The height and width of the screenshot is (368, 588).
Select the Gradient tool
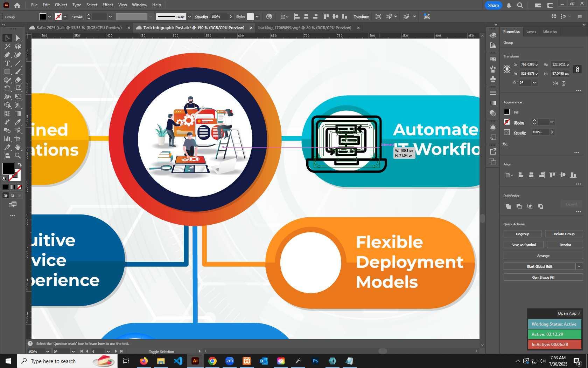pyautogui.click(x=18, y=114)
